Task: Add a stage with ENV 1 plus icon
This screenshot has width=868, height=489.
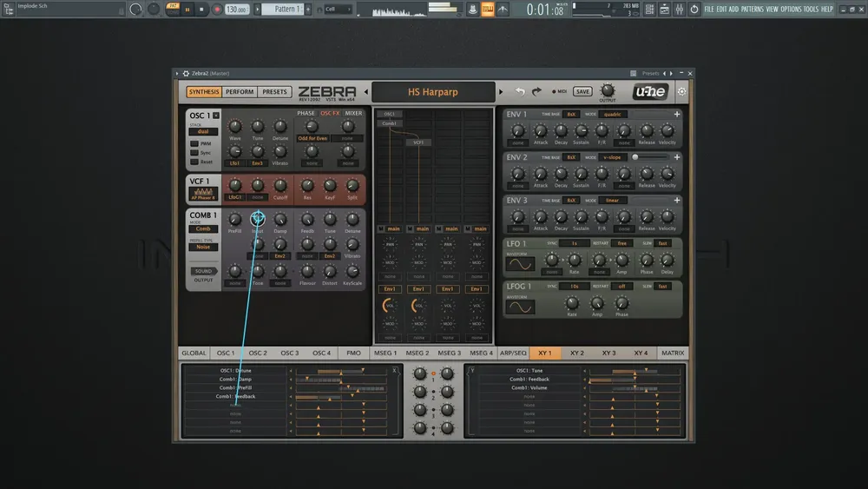Action: [x=676, y=114]
